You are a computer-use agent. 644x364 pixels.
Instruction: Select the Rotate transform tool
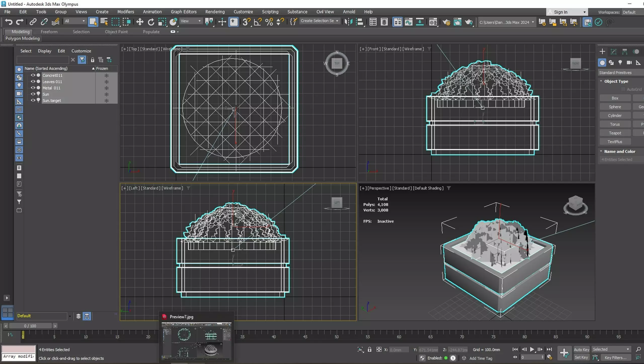point(151,22)
